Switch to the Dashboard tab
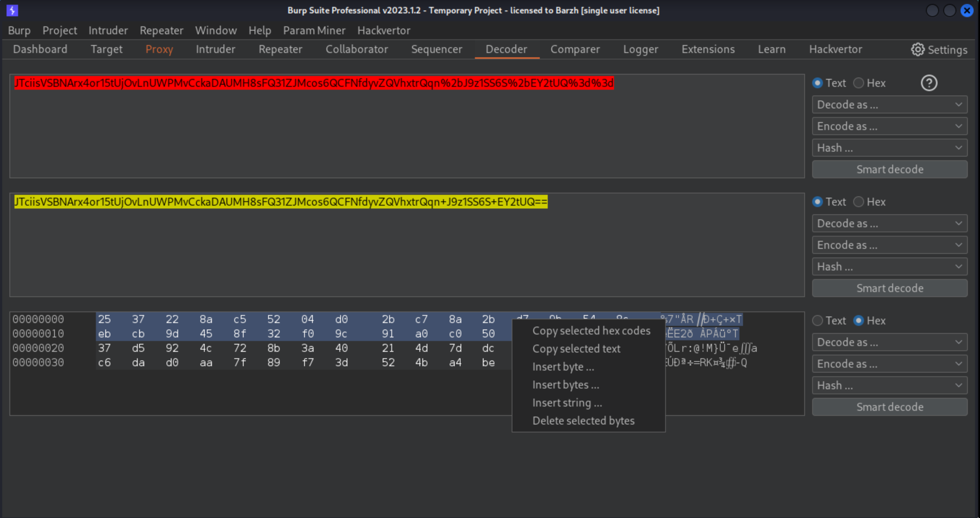The height and width of the screenshot is (518, 980). coord(40,49)
